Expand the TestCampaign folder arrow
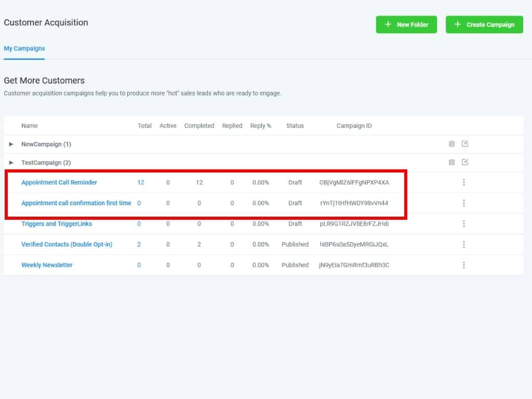Image resolution: width=532 pixels, height=399 pixels. [x=11, y=163]
